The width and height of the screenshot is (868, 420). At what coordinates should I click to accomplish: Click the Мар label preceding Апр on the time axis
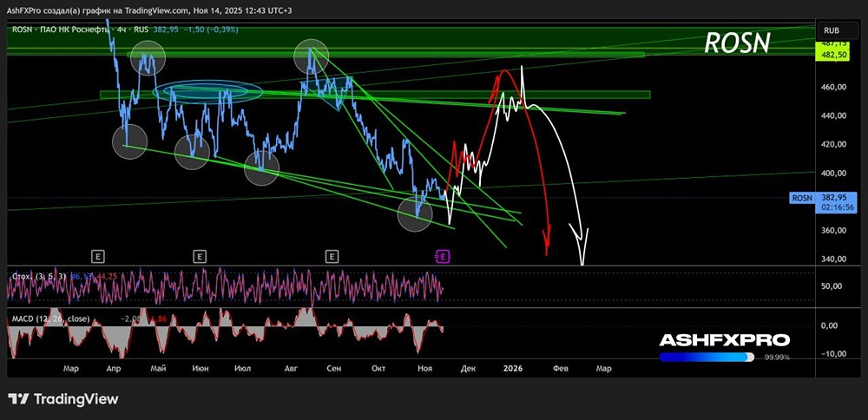(71, 369)
